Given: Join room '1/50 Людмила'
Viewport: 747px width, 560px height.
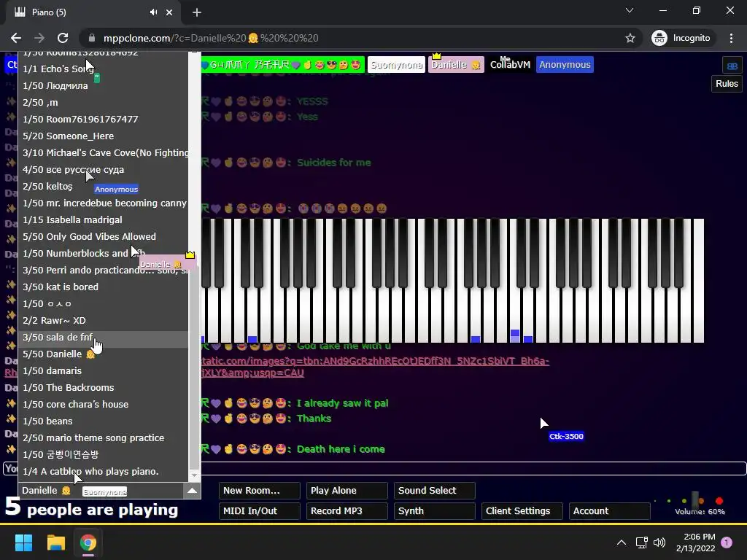Looking at the screenshot, I should [104, 86].
